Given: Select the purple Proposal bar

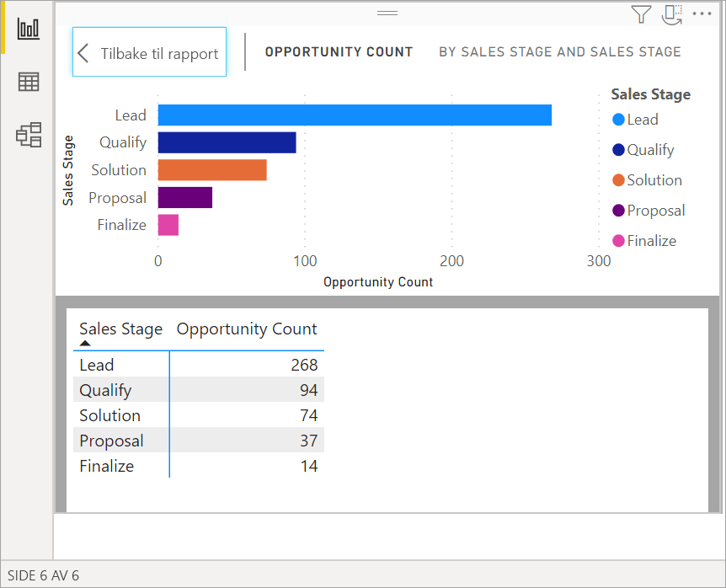Looking at the screenshot, I should [185, 197].
